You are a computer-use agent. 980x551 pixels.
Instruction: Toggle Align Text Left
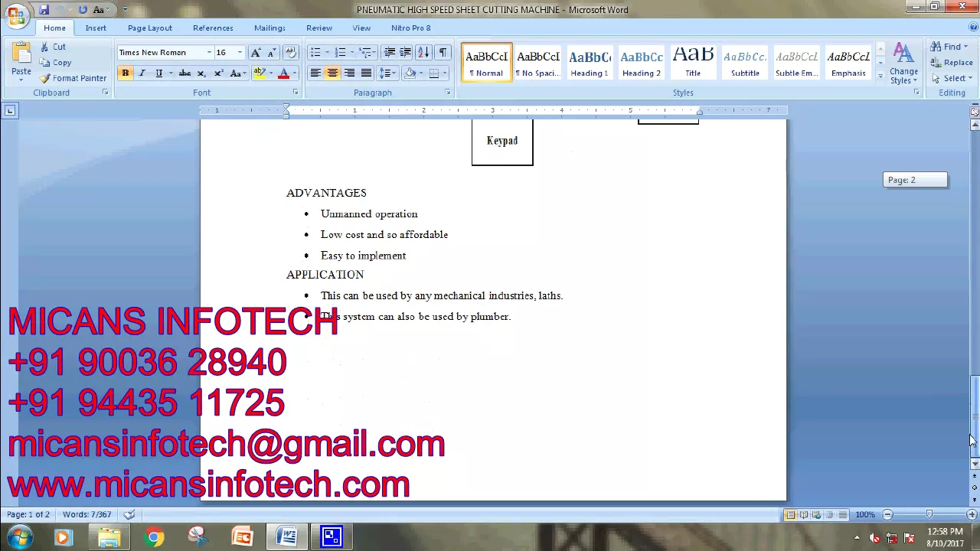pyautogui.click(x=315, y=73)
